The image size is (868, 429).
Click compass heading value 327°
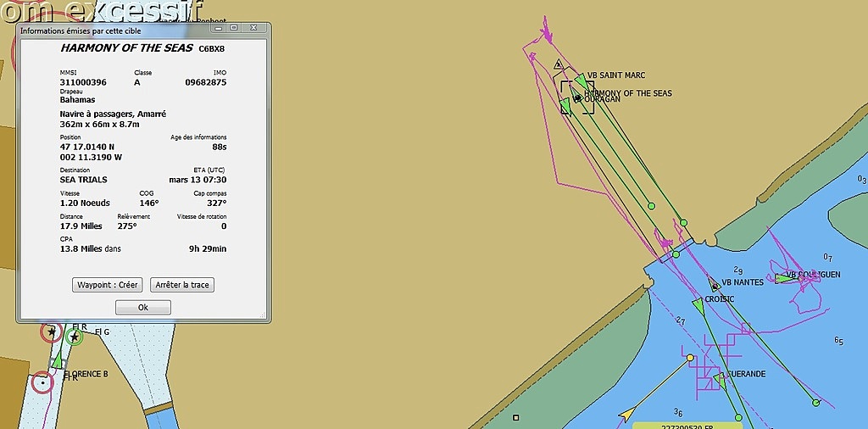pyautogui.click(x=217, y=203)
